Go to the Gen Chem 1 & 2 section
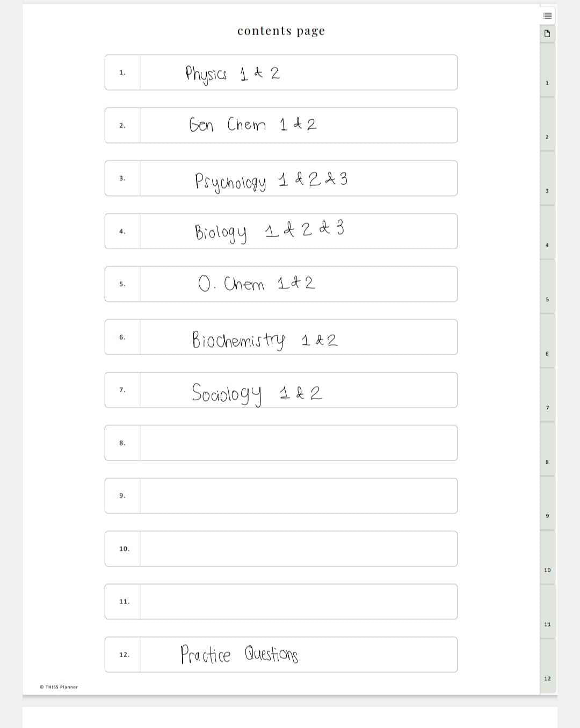This screenshot has width=580, height=728. coord(298,125)
